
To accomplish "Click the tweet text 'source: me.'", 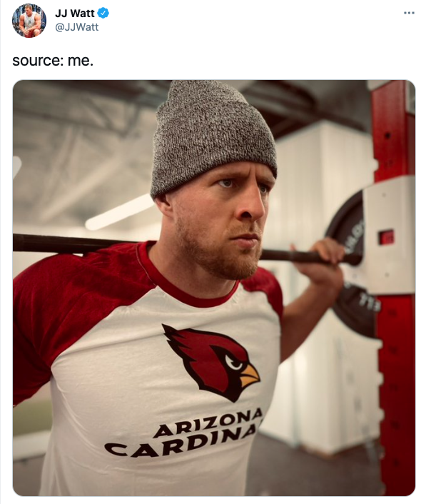I will (53, 61).
